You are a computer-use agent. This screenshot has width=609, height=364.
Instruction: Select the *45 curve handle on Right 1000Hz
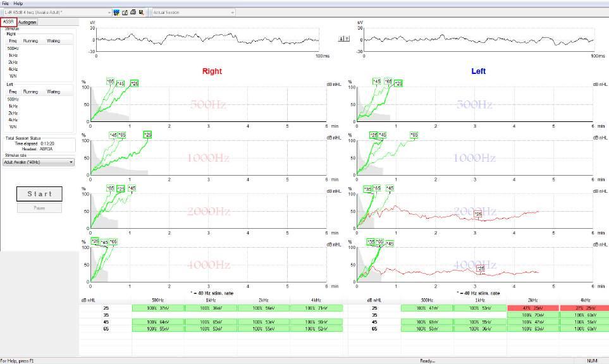(x=113, y=135)
